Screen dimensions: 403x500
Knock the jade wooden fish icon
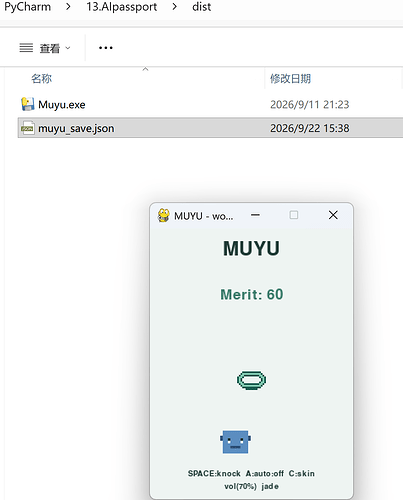251,380
